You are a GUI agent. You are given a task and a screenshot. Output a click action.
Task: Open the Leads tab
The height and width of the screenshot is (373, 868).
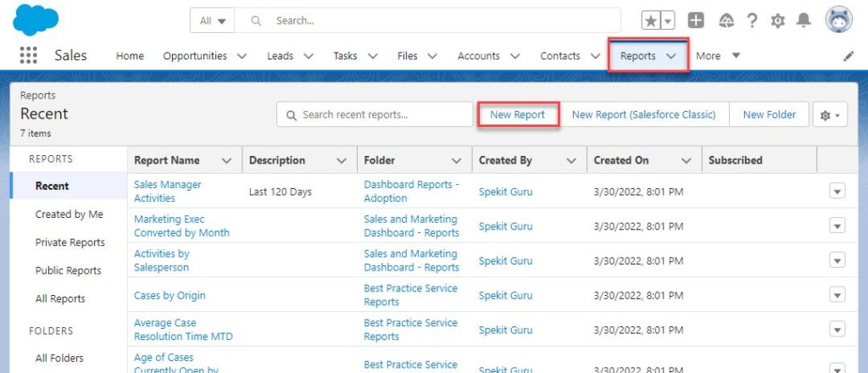point(280,56)
